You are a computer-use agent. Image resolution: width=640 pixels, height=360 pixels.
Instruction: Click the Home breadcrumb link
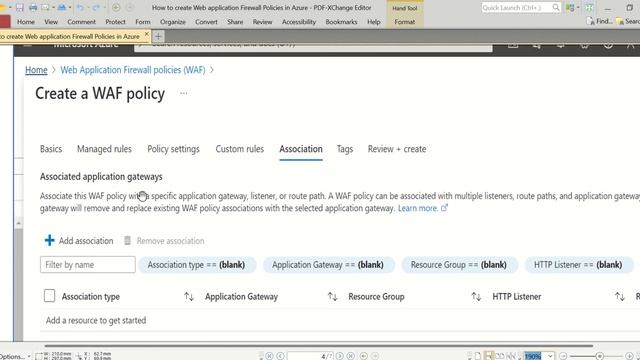[x=36, y=70]
